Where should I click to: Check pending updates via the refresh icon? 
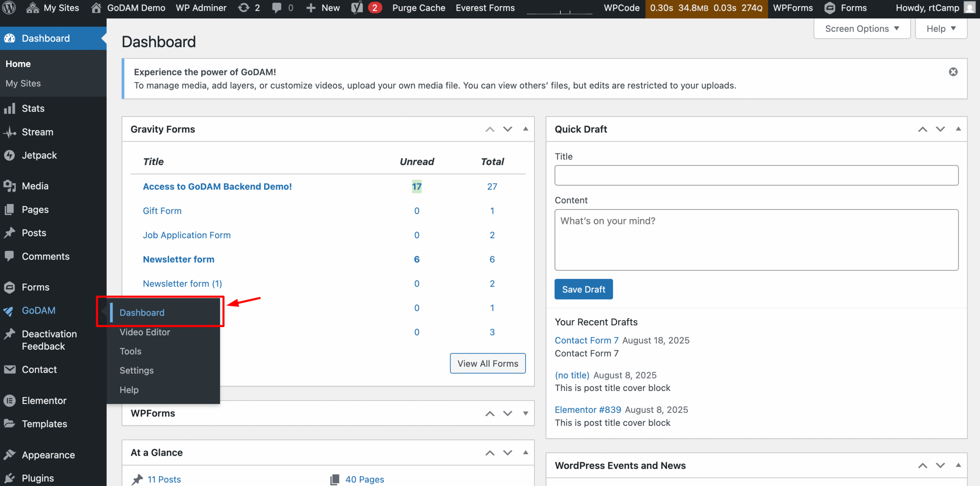click(244, 7)
